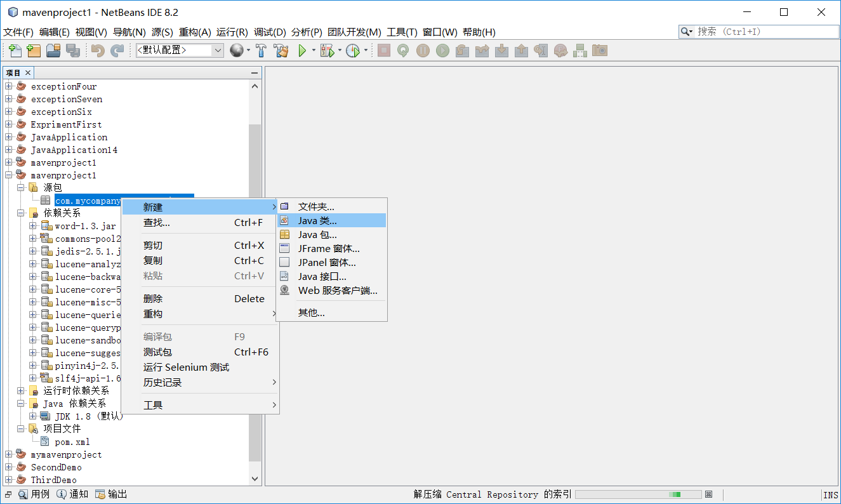
Task: Open the 工具 submenu in context menu
Action: (200, 405)
